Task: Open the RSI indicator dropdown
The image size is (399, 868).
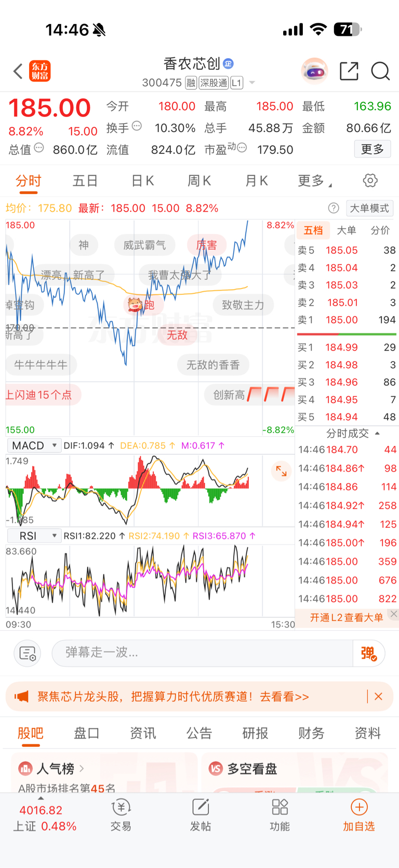Action: (x=34, y=536)
